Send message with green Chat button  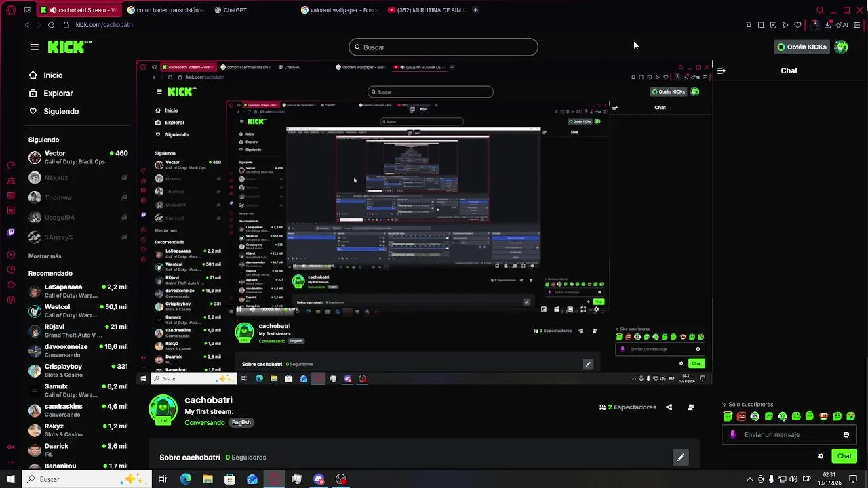point(844,456)
